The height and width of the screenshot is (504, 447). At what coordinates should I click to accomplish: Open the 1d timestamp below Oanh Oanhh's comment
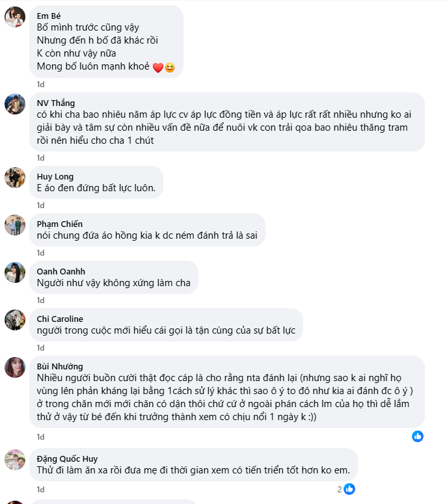[x=40, y=300]
